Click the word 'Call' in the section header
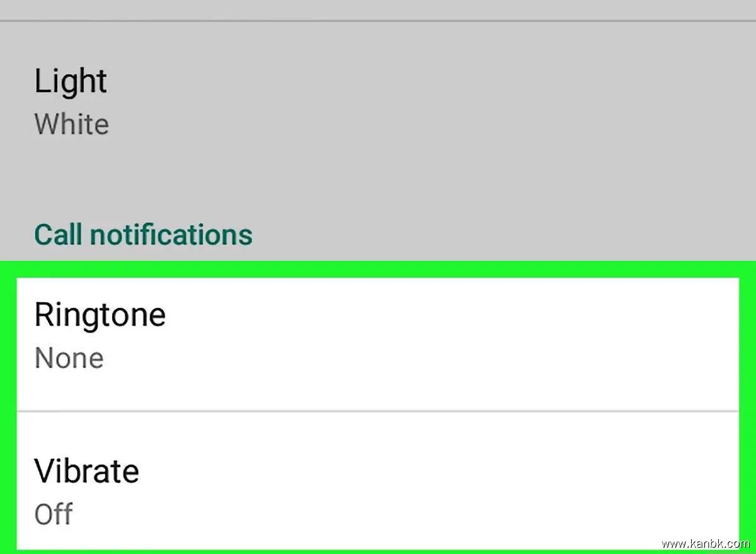This screenshot has height=554, width=756. pos(57,234)
